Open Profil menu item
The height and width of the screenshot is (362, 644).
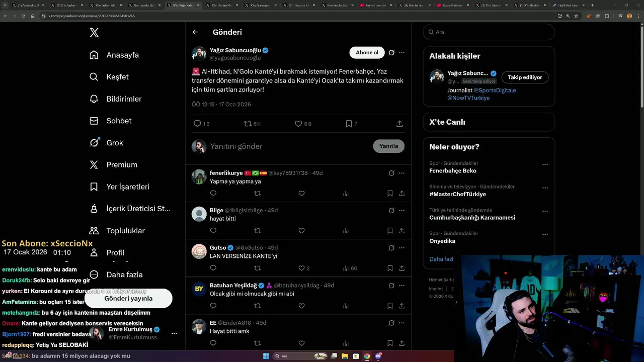point(107,253)
